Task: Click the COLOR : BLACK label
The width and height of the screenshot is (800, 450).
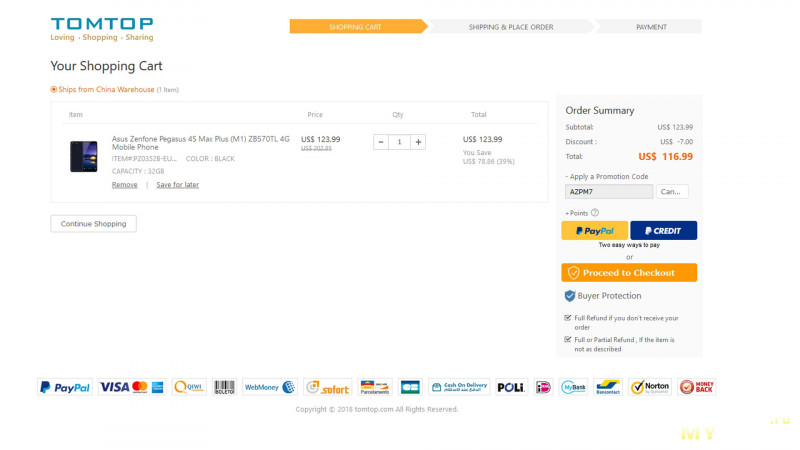Action: [x=210, y=159]
